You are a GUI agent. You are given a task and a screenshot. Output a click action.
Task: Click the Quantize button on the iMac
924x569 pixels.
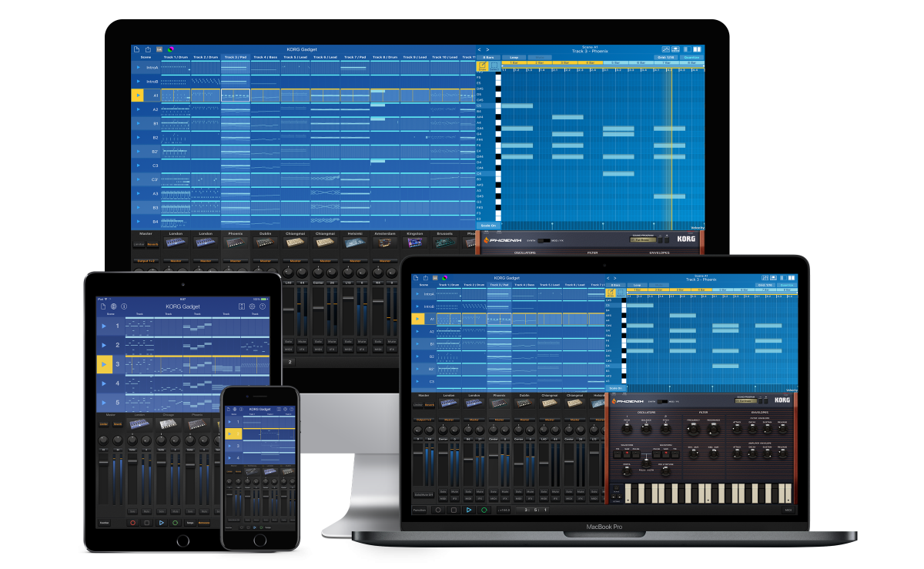tap(691, 57)
